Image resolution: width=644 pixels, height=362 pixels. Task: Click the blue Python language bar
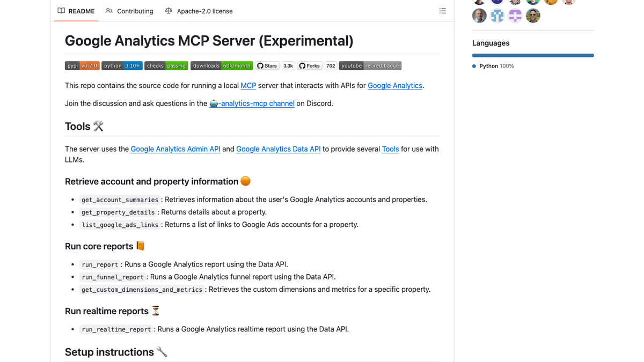click(x=533, y=55)
